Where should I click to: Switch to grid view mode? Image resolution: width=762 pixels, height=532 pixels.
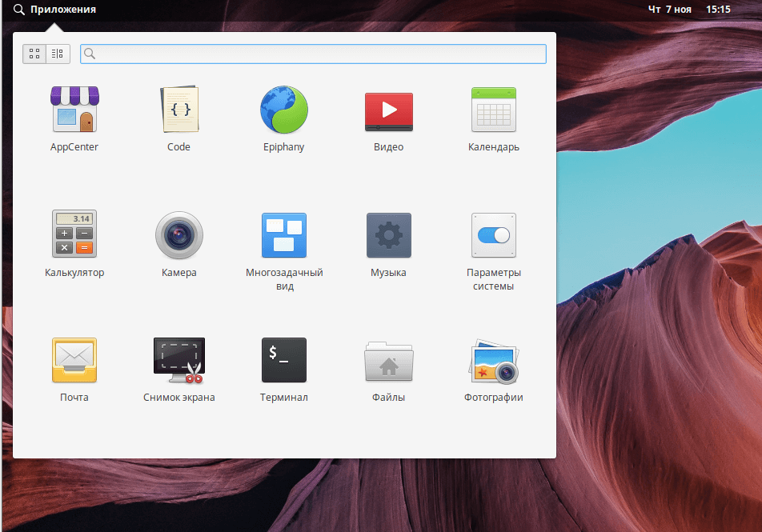point(34,54)
